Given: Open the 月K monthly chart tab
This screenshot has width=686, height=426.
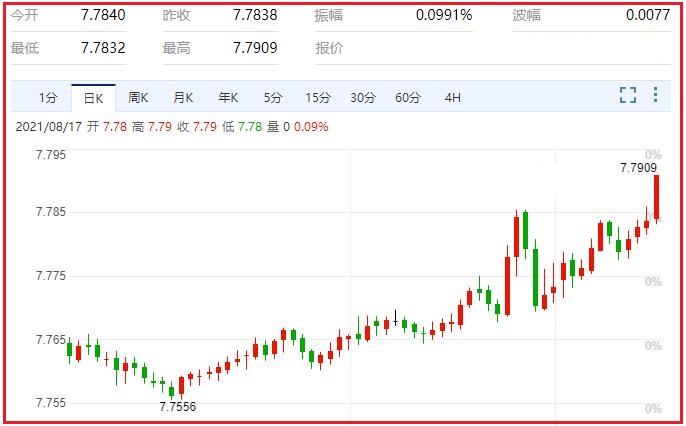Looking at the screenshot, I should 183,98.
